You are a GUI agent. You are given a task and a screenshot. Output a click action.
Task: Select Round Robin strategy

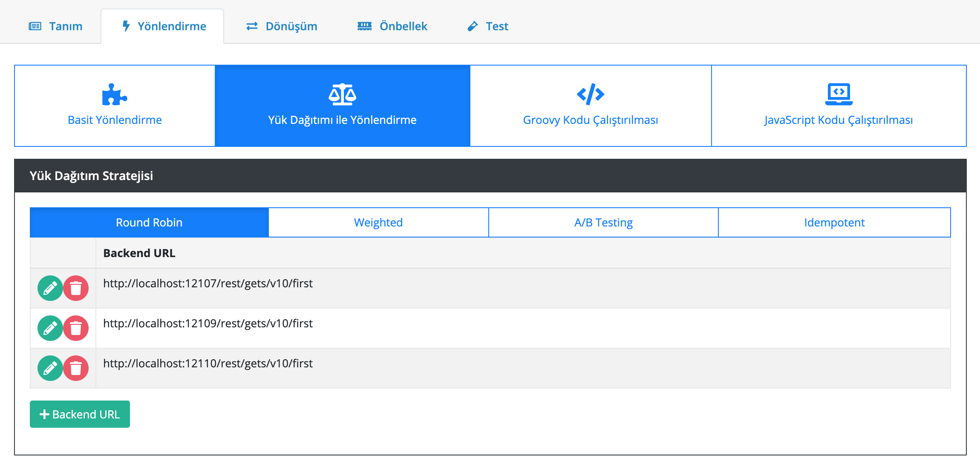pos(149,223)
